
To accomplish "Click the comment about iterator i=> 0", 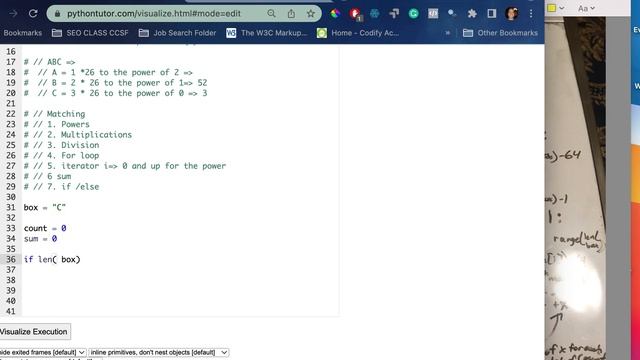I will pyautogui.click(x=124, y=166).
